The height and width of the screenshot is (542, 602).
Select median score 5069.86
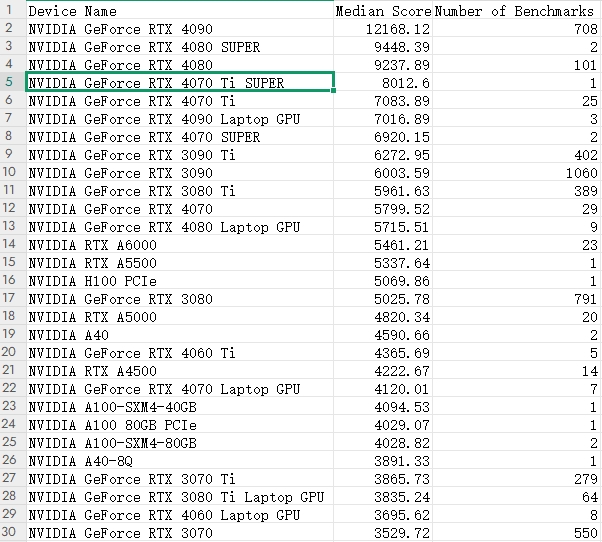pos(383,280)
